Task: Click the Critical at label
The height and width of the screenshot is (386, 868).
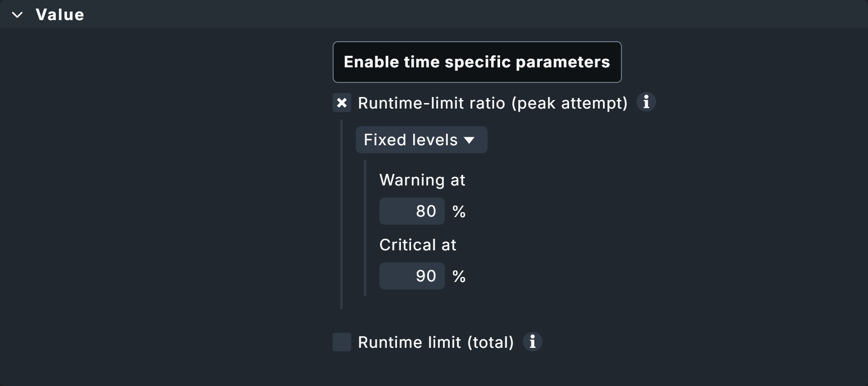Action: (x=418, y=245)
